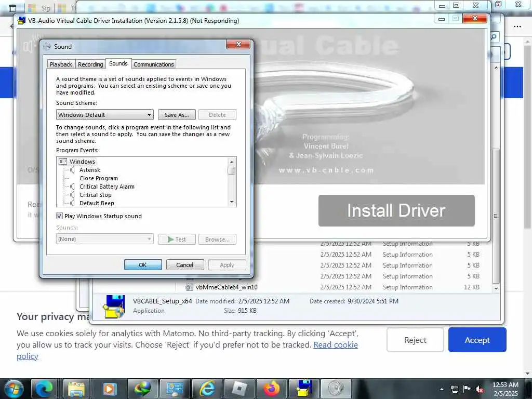Select the Critical Stop event
Screen dimensions: 532x399
click(x=96, y=195)
